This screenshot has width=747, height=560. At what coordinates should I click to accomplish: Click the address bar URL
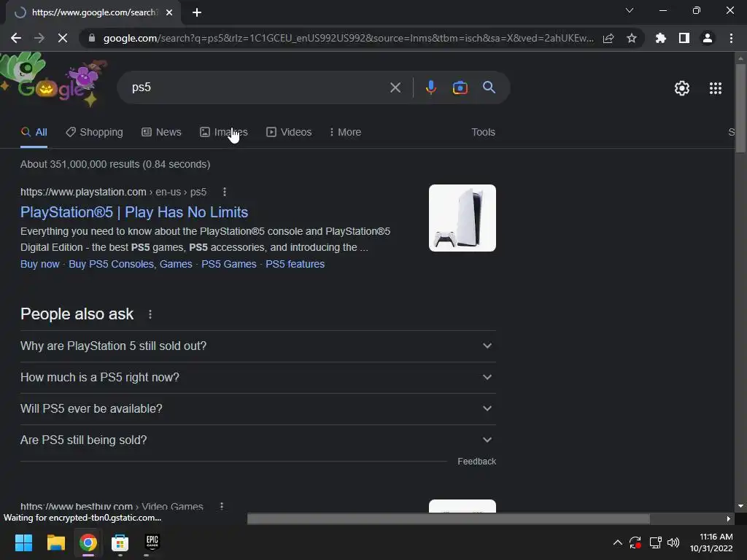(x=348, y=38)
